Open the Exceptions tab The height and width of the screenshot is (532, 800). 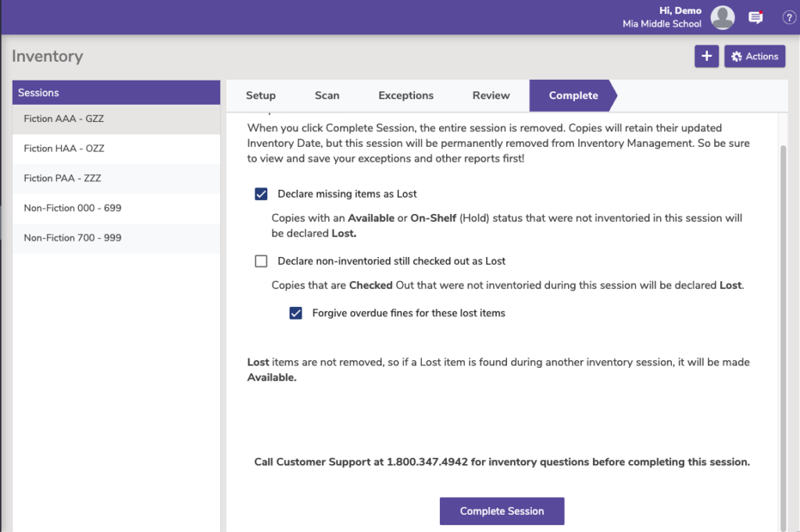[405, 95]
